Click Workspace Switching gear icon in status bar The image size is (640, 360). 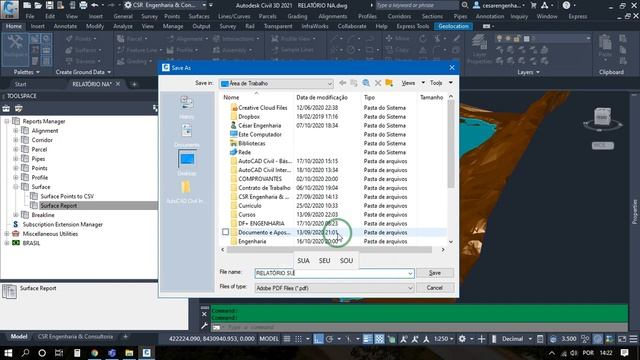point(462,339)
